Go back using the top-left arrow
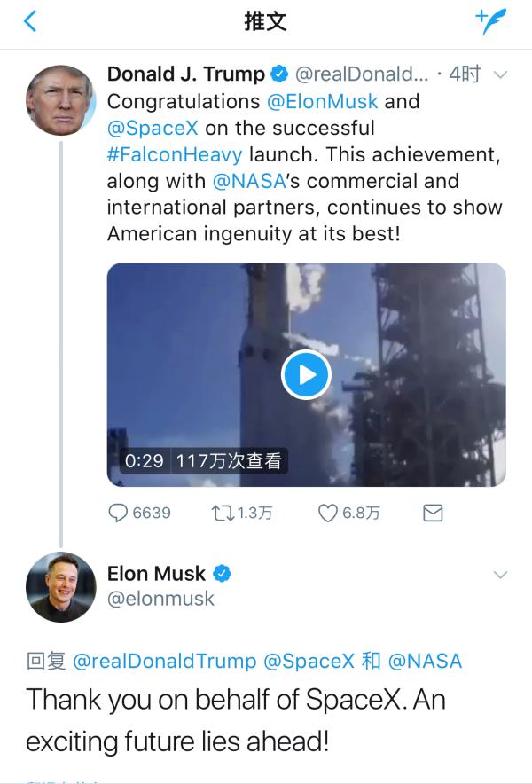Viewport: 532px width, 784px height. tap(30, 21)
